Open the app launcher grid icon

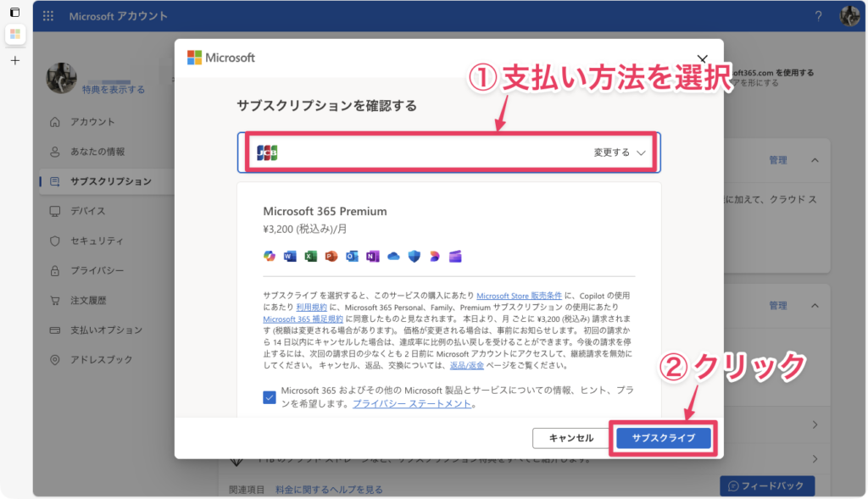click(47, 16)
